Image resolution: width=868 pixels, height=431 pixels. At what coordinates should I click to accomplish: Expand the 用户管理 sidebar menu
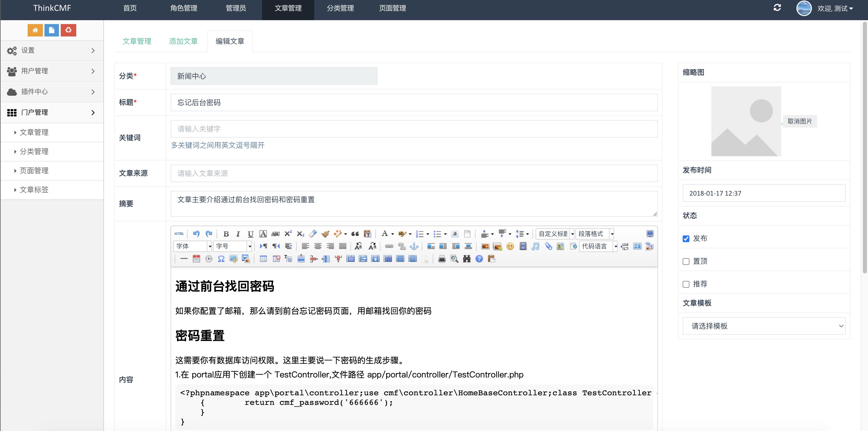click(x=52, y=71)
